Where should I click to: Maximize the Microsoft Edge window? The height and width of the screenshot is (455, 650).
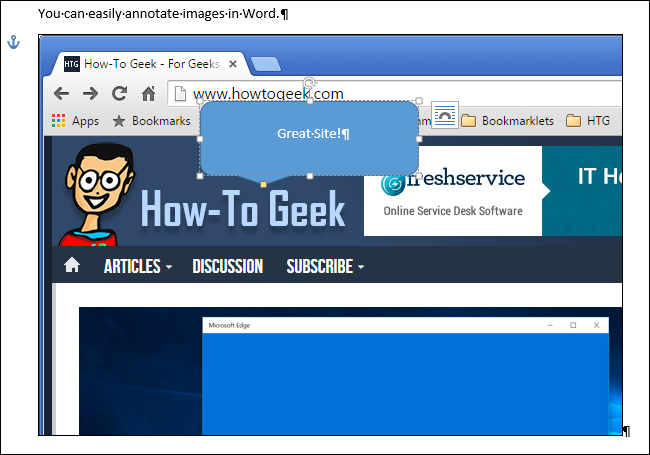coord(573,325)
